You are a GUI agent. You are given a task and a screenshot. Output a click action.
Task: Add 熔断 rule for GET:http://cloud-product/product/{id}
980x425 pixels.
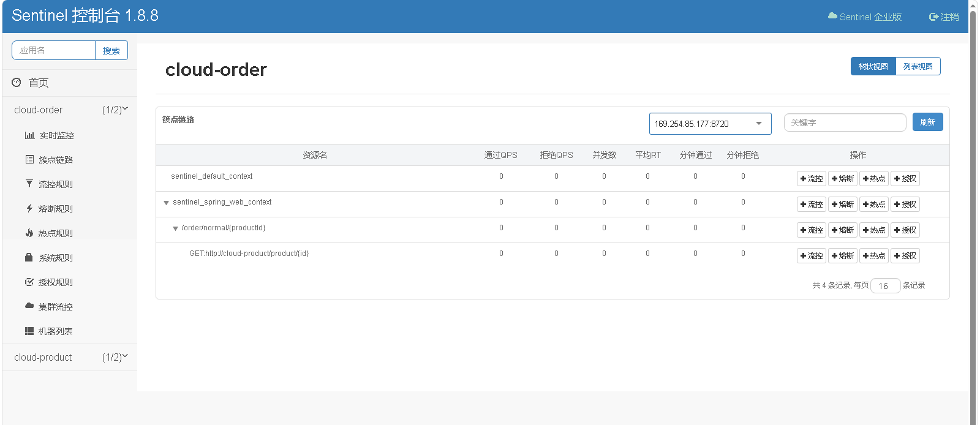coord(843,255)
